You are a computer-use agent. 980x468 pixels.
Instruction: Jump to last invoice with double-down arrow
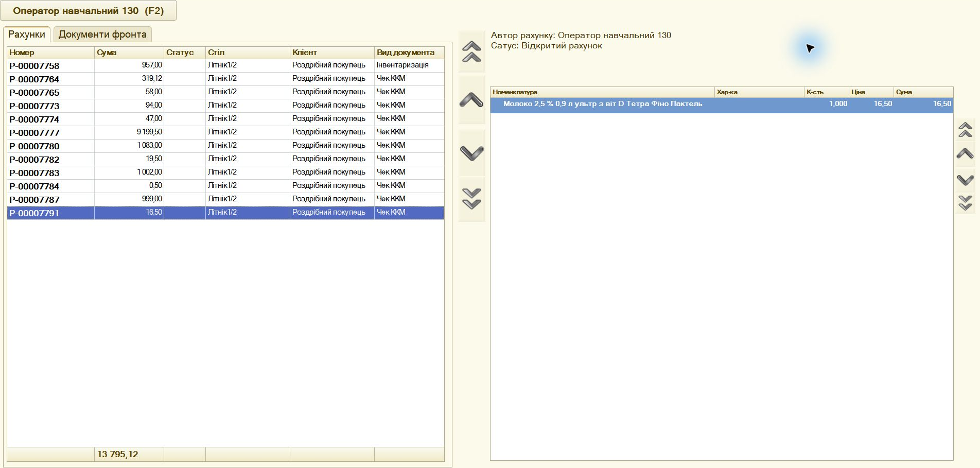(x=471, y=199)
